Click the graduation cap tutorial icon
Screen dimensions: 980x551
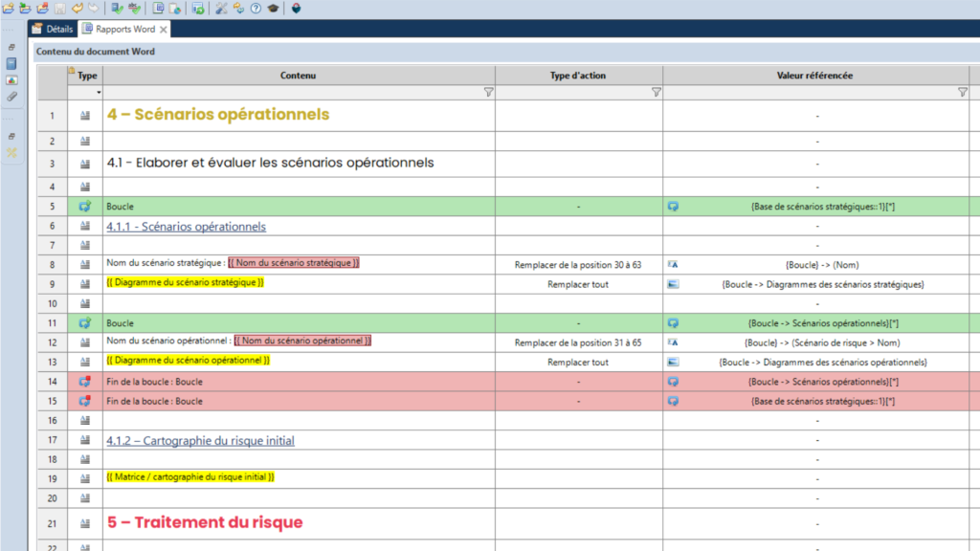272,8
